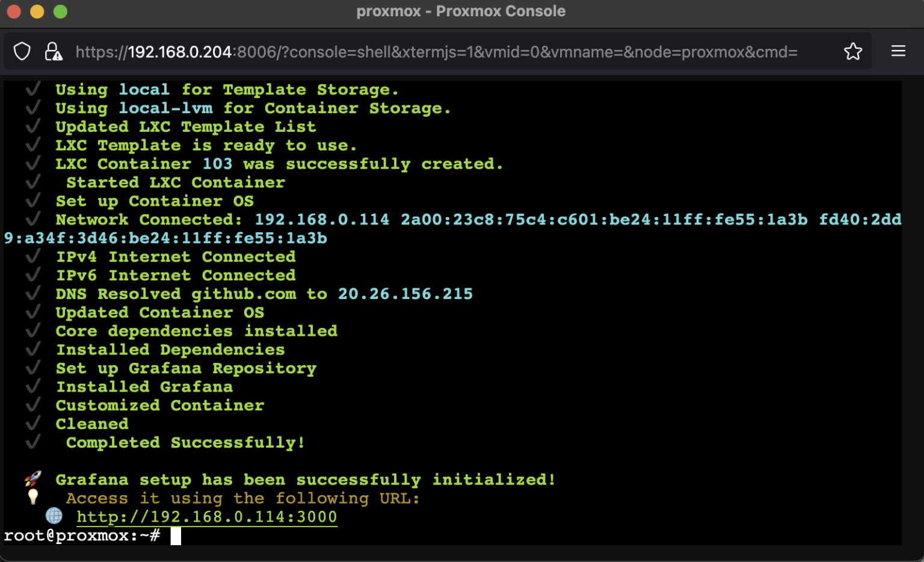The width and height of the screenshot is (924, 562).
Task: Open the Firefox application menu via the hamburger icon
Action: (898, 51)
